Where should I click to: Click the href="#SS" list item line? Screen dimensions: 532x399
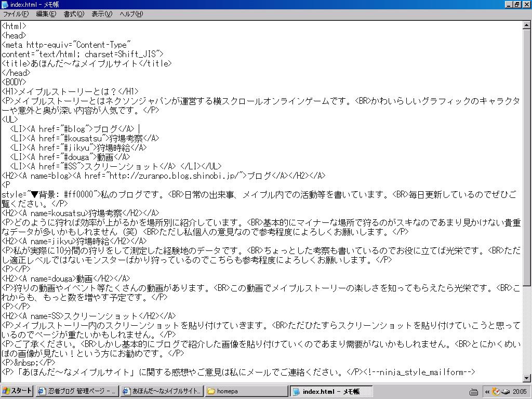[x=116, y=166]
